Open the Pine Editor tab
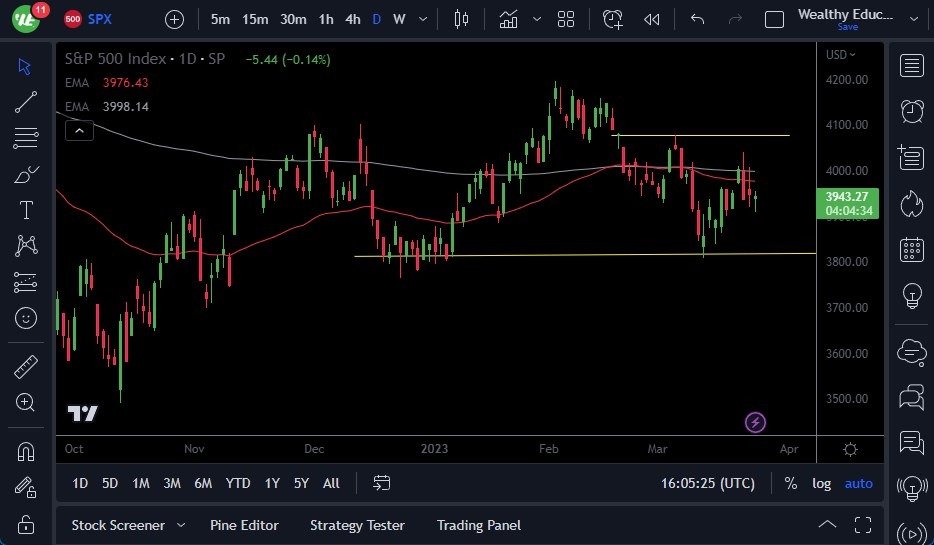 (244, 525)
